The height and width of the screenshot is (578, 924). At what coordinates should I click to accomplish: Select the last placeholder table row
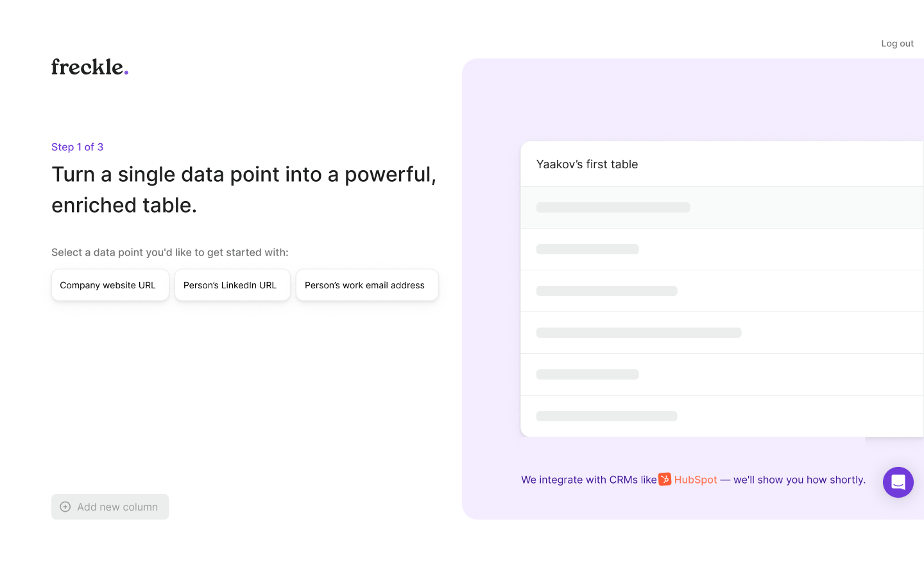click(x=722, y=416)
